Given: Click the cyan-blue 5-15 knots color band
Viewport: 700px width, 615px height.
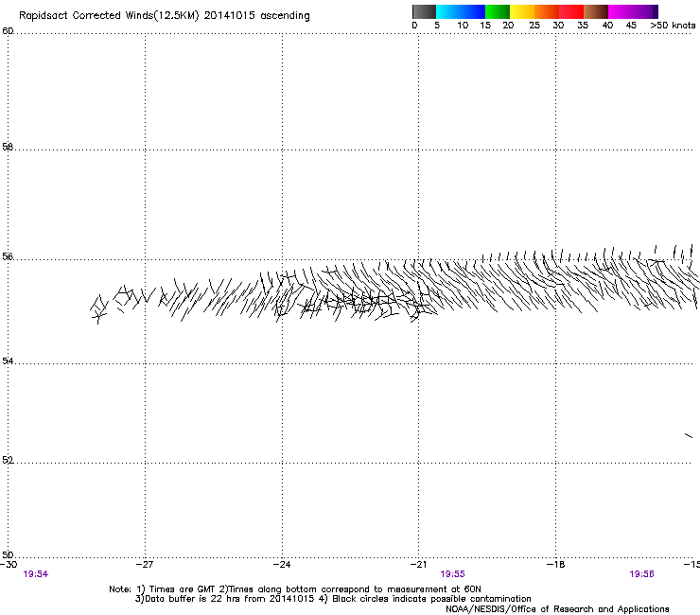Looking at the screenshot, I should [x=461, y=11].
